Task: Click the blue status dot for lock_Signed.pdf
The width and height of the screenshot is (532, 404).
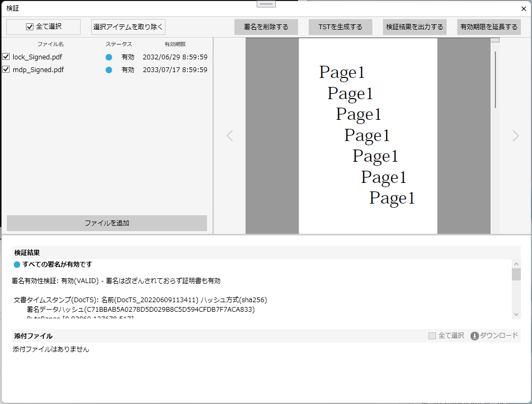Action: pyautogui.click(x=109, y=57)
